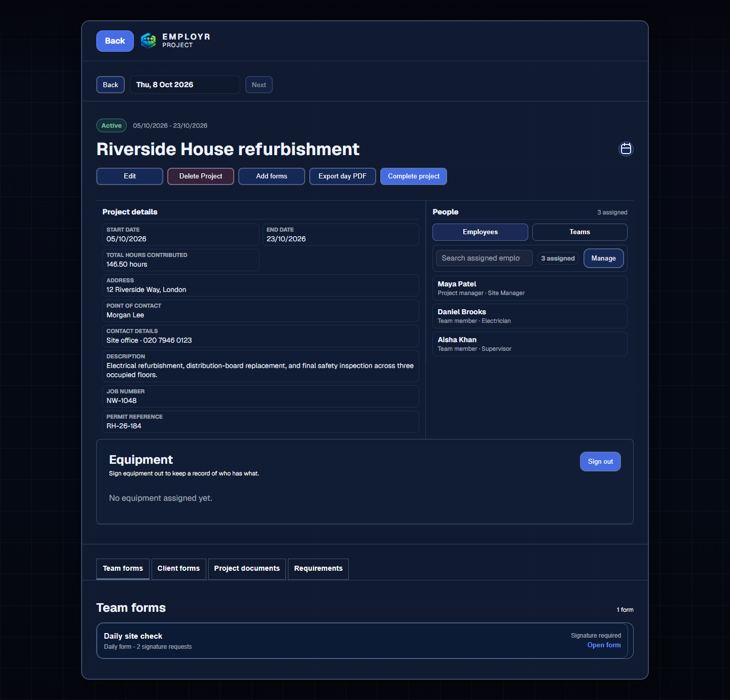Click Delete Project button

(201, 176)
